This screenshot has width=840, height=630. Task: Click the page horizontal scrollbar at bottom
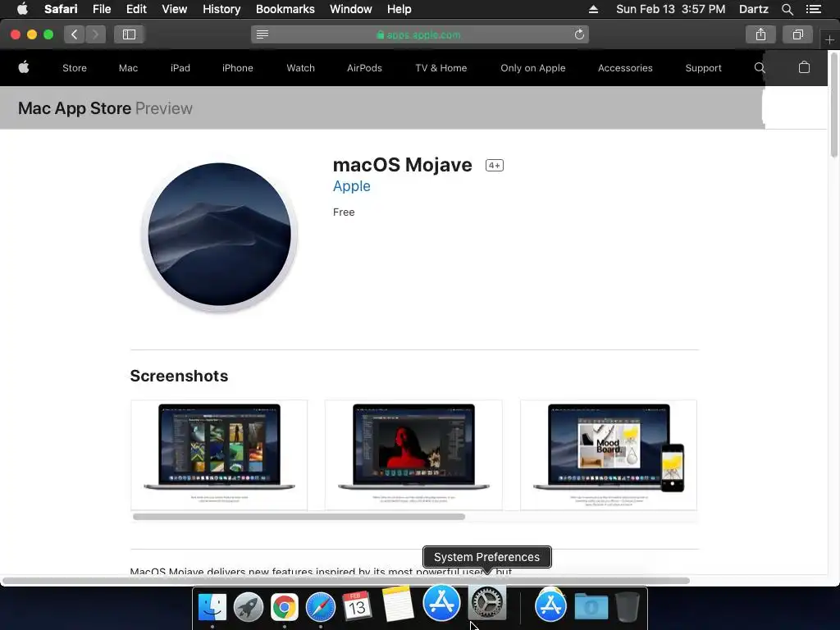pyautogui.click(x=345, y=581)
